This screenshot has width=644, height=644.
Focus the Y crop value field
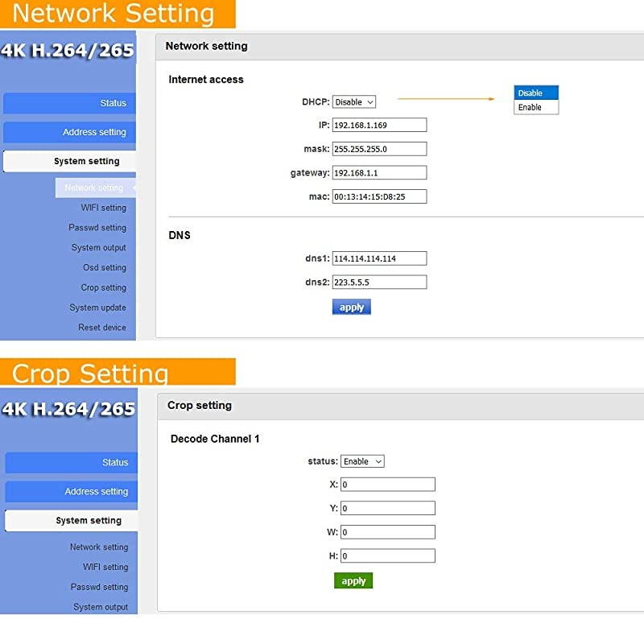(x=387, y=509)
